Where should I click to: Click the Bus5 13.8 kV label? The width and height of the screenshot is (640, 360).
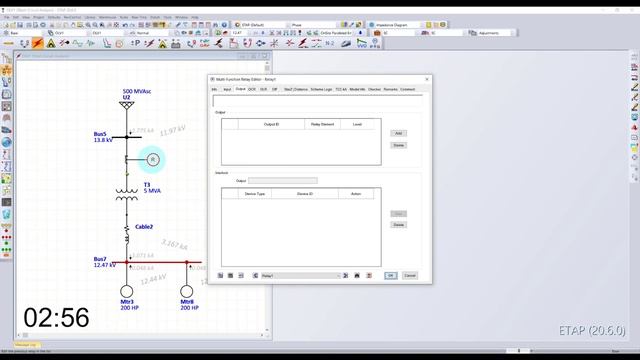103,137
